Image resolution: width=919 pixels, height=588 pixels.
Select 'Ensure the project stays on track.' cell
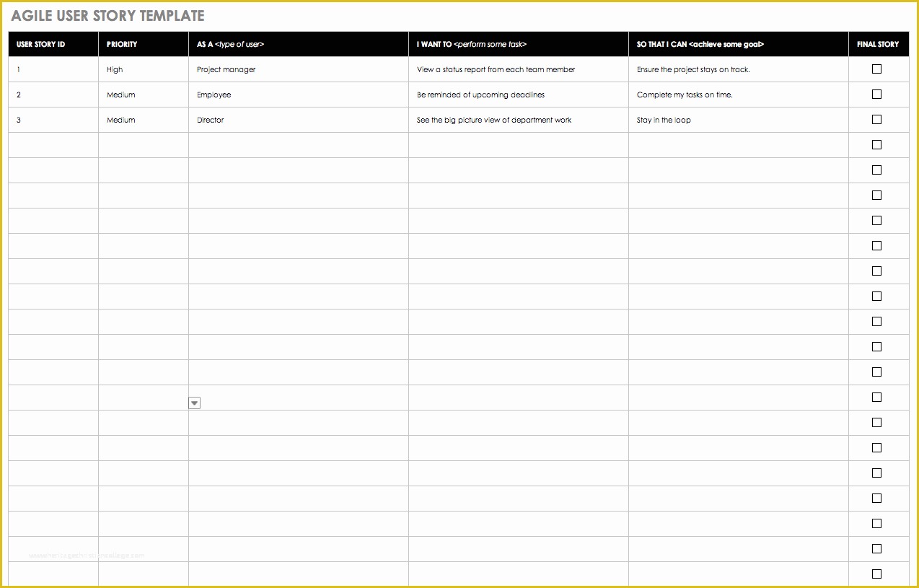pos(739,69)
